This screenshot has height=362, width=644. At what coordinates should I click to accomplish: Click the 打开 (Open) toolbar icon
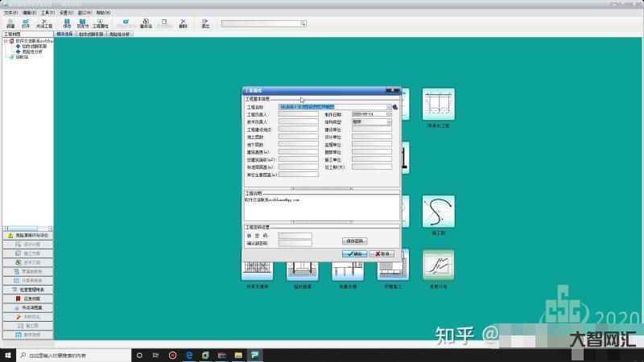tap(26, 23)
